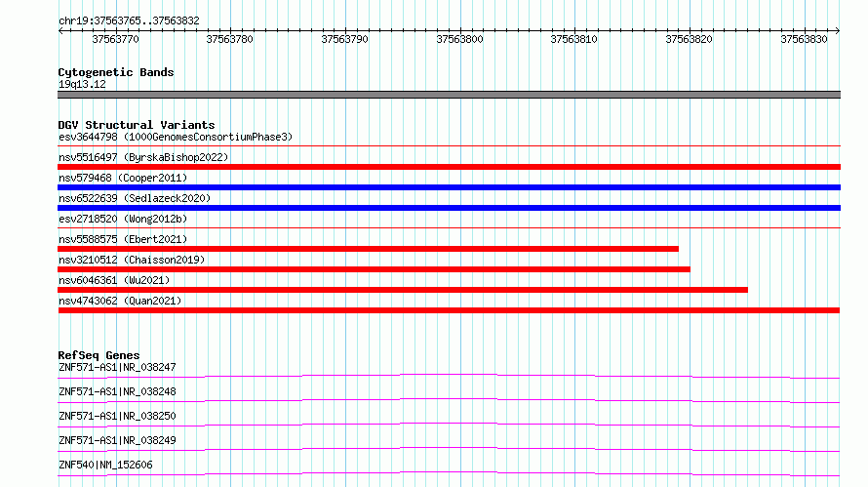Viewport: 868px width, 487px height.
Task: Open nsv6522639 (Sedlazeck2020) variant label
Action: [135, 198]
